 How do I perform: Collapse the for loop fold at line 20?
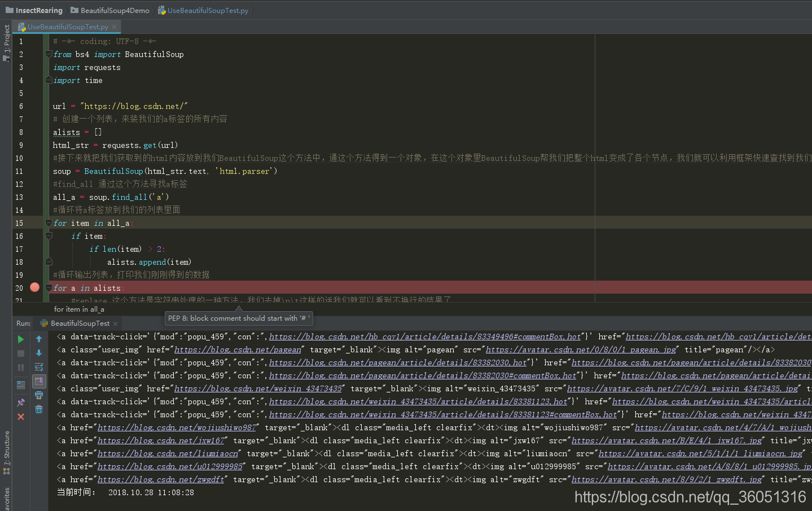[x=49, y=288]
